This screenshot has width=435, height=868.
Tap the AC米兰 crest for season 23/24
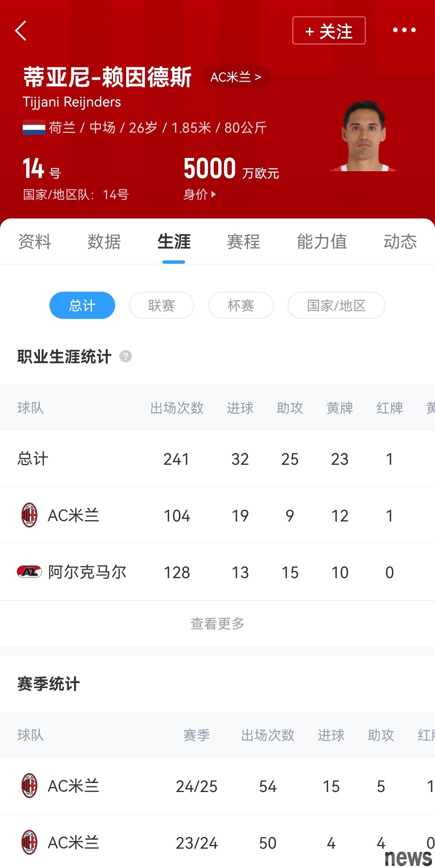pyautogui.click(x=29, y=842)
